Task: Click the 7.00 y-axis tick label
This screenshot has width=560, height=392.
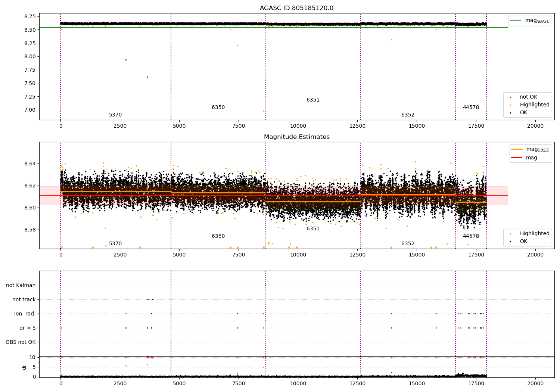Action: click(x=30, y=110)
